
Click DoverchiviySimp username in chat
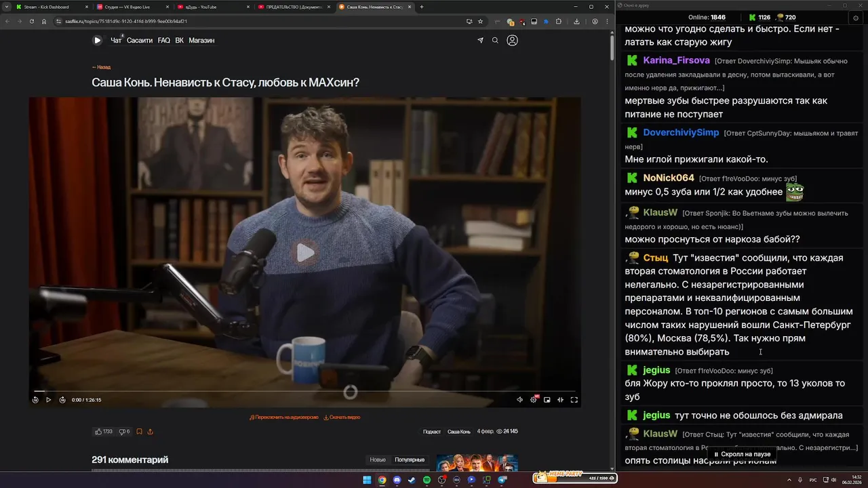tap(681, 132)
